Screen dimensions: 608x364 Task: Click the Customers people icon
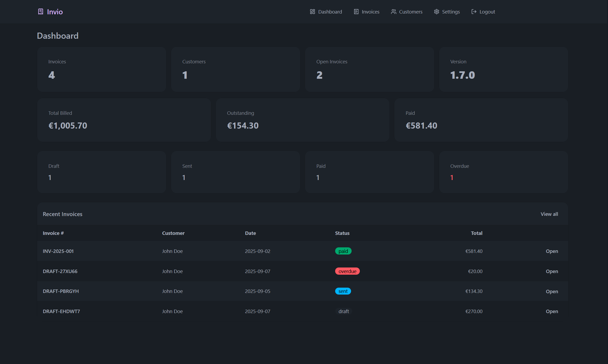[x=393, y=12]
